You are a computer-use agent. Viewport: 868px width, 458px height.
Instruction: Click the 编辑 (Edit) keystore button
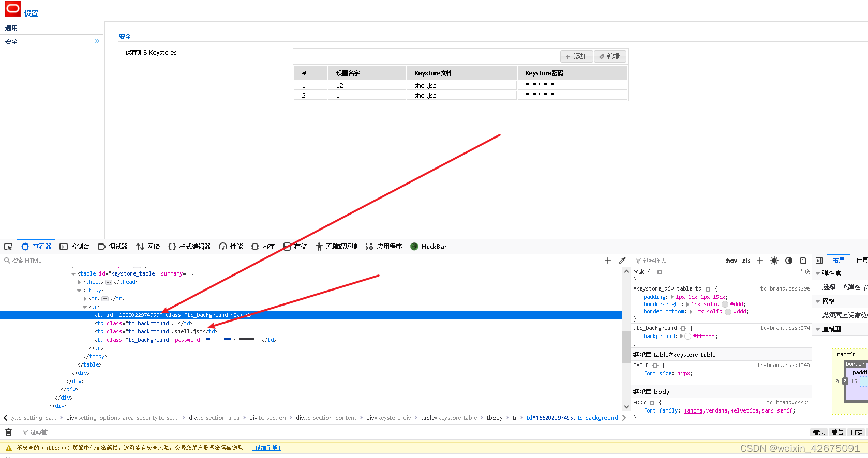(610, 56)
